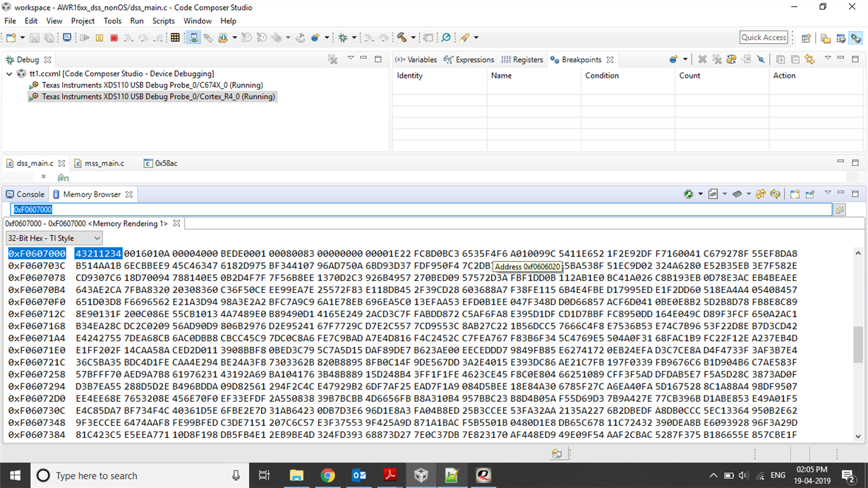Click the circular Search icon in toolbar
Screen dimensions: 868x488
point(445,37)
